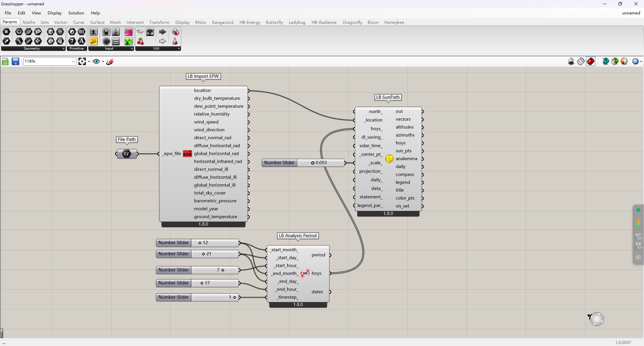Open the Display menu in menu bar
Image resolution: width=644 pixels, height=346 pixels.
click(55, 13)
